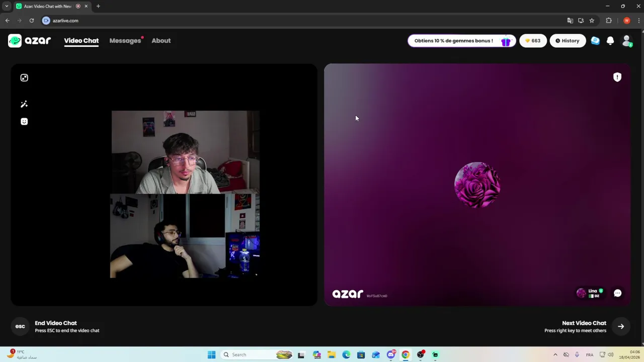Bookmark this page with the star
Viewport: 644px width, 362px height.
[592, 21]
